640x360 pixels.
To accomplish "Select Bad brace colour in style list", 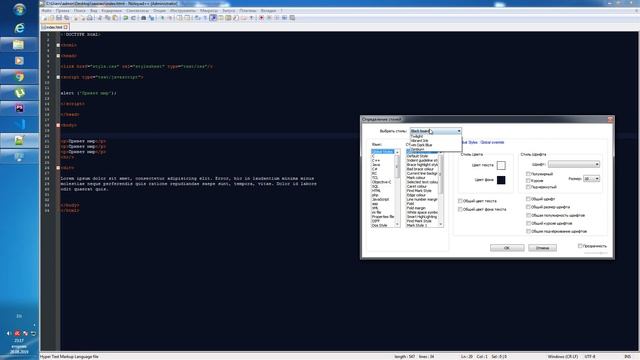I will pyautogui.click(x=420, y=169).
